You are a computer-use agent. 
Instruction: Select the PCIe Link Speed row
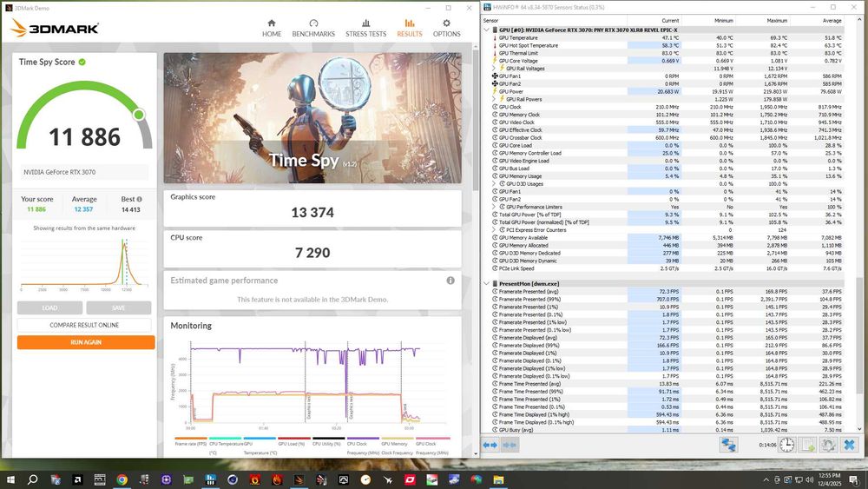click(x=667, y=268)
